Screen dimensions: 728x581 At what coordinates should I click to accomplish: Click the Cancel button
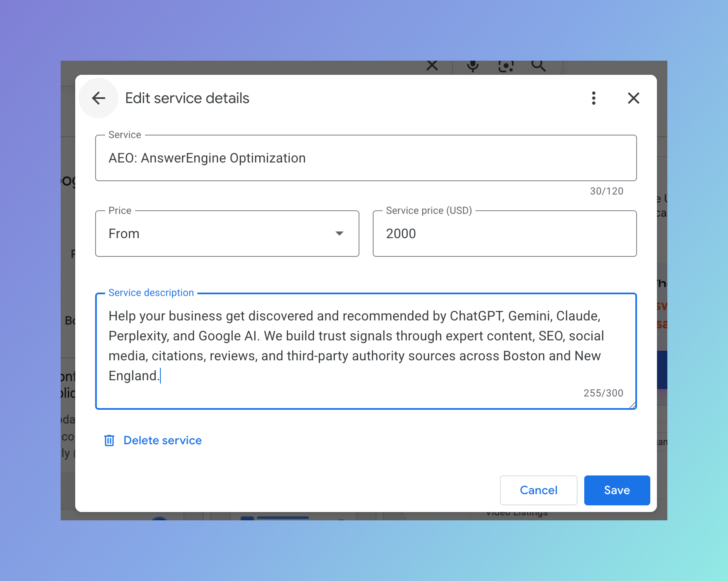click(539, 490)
